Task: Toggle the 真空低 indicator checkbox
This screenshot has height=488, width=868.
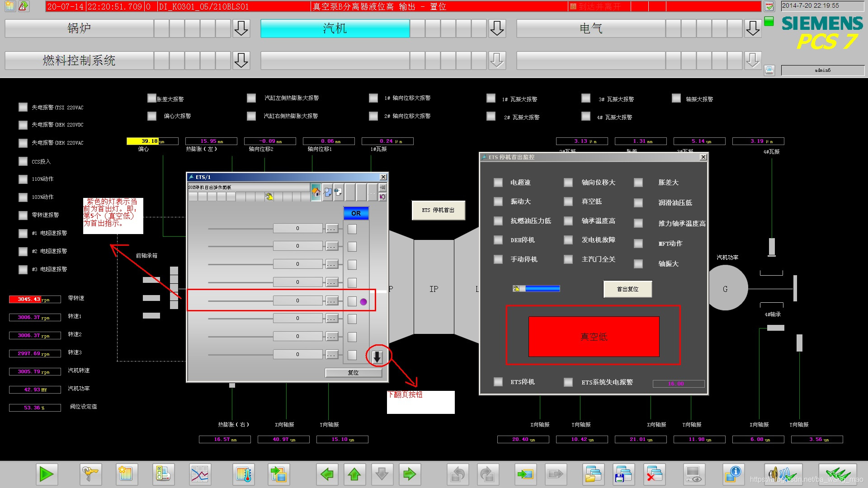Action: click(x=568, y=202)
